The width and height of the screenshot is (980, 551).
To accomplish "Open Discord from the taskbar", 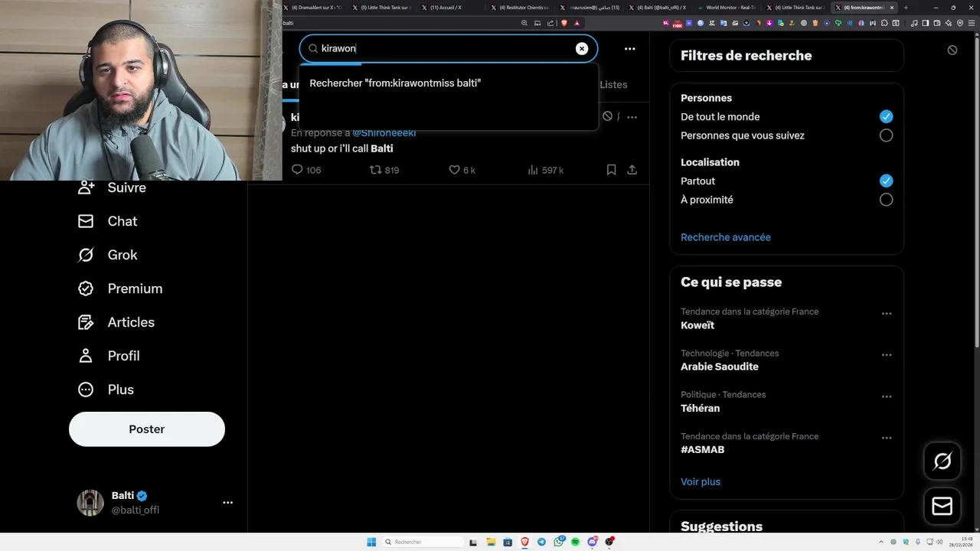I will [x=593, y=542].
